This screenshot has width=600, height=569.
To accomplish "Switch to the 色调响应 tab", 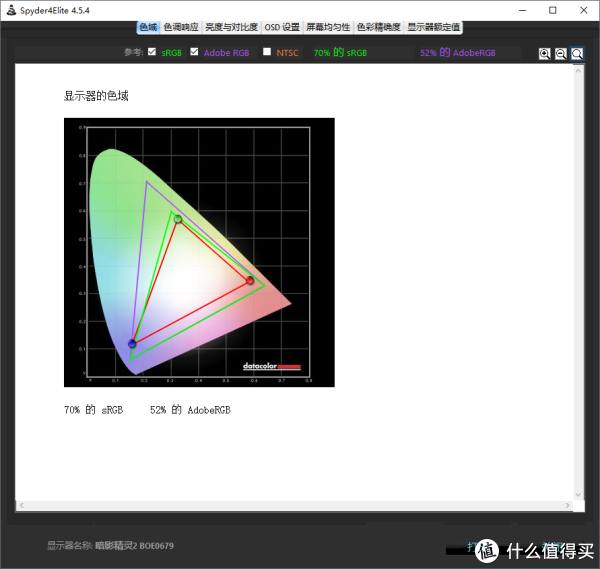I will point(181,27).
